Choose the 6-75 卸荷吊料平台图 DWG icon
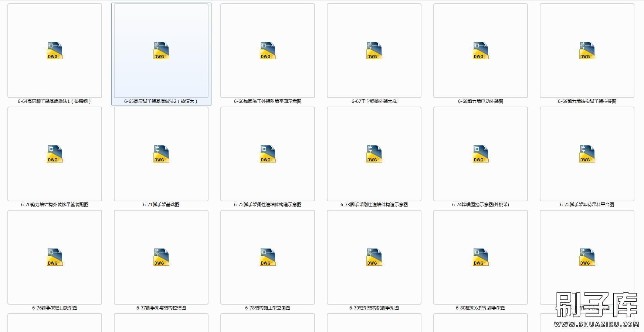Screen dimensions: 644x332 [587, 154]
